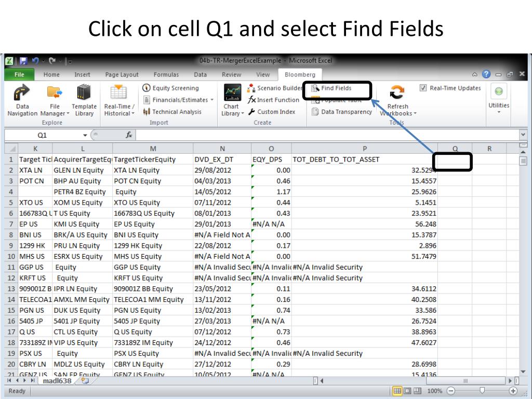Open Data Navigation in Bloomberg ribbon
The height and width of the screenshot is (399, 532).
click(x=22, y=100)
